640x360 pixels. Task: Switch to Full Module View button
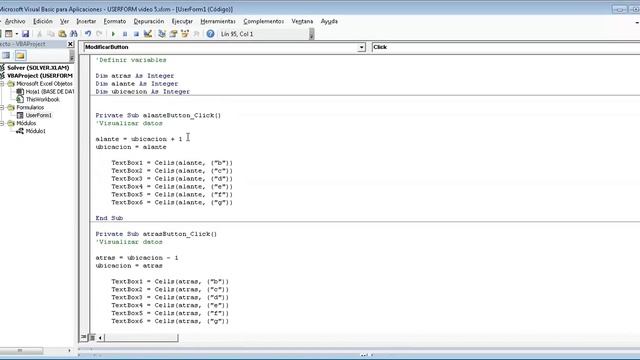92,337
